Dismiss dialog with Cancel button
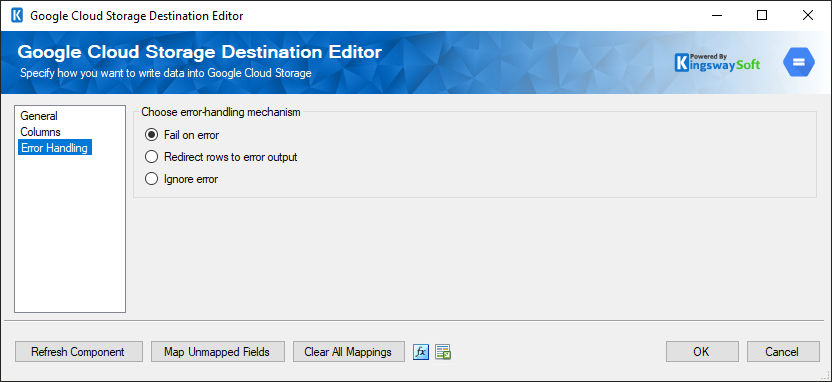Image resolution: width=832 pixels, height=382 pixels. coord(783,352)
